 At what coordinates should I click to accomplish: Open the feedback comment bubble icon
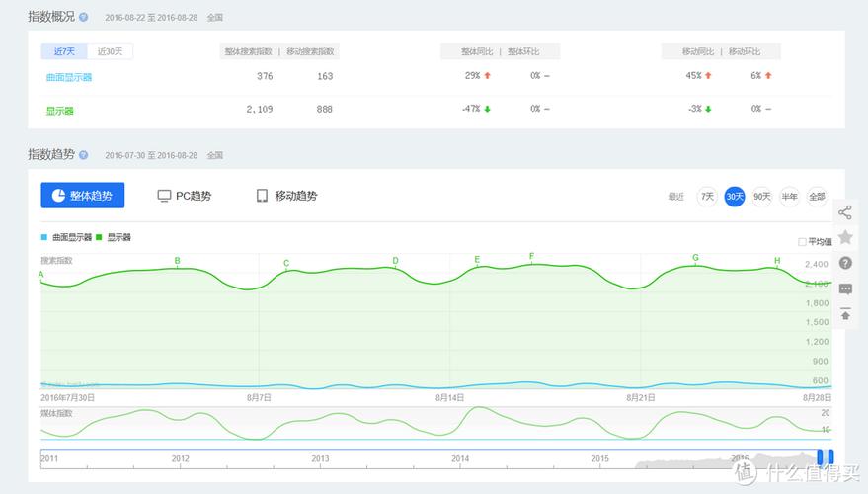845,288
